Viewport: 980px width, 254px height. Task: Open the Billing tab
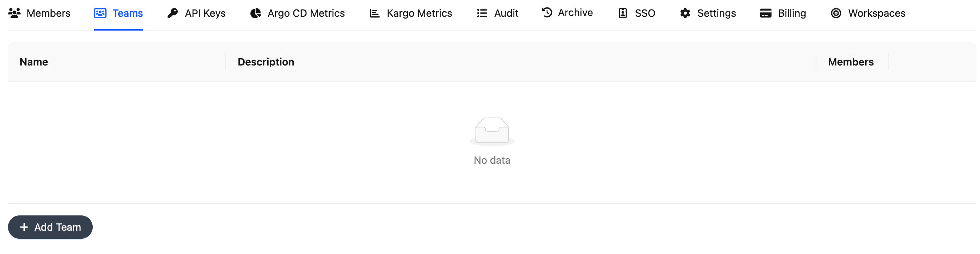coord(783,13)
